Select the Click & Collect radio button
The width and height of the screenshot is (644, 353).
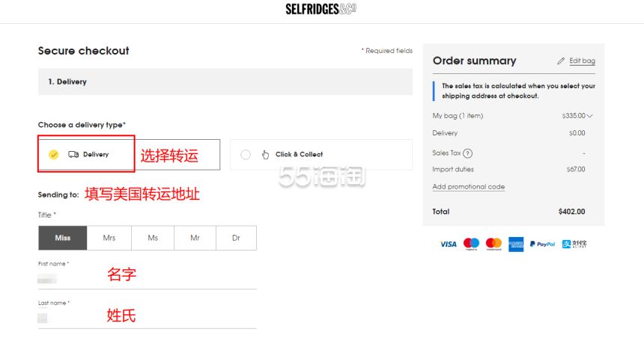tap(246, 155)
